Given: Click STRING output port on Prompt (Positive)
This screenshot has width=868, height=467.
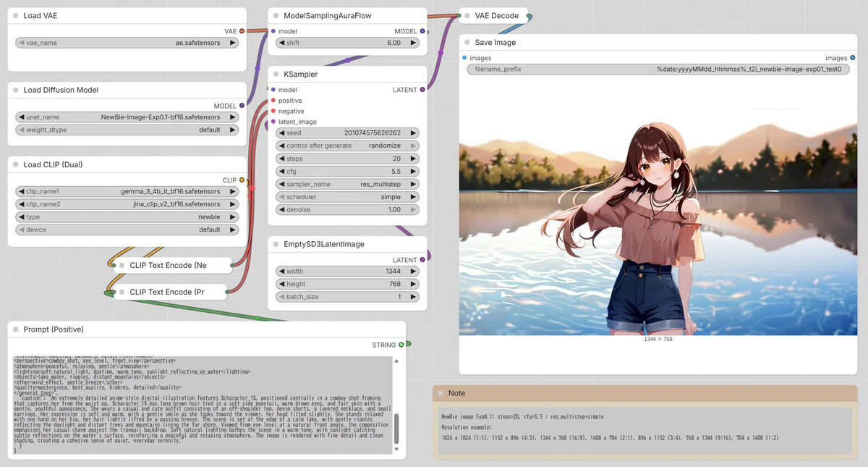Looking at the screenshot, I should tap(401, 345).
